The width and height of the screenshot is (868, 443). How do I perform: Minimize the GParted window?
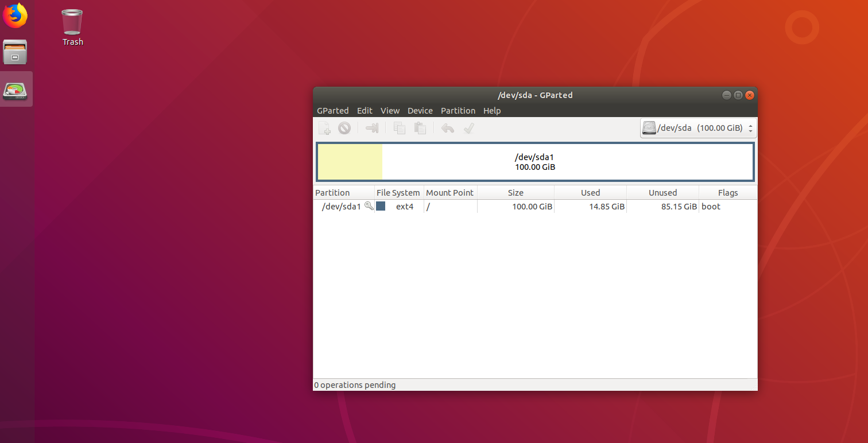(x=727, y=95)
